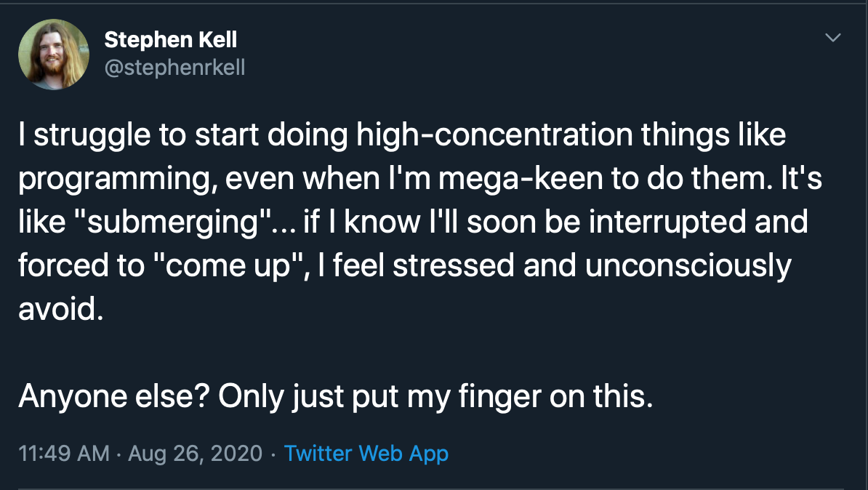Click the 11:49 AM timestamp
This screenshot has height=490, width=868.
[x=63, y=454]
